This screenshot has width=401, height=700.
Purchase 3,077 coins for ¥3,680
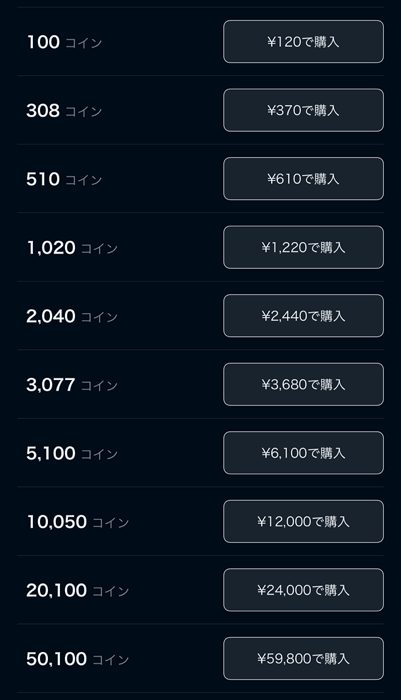click(303, 384)
